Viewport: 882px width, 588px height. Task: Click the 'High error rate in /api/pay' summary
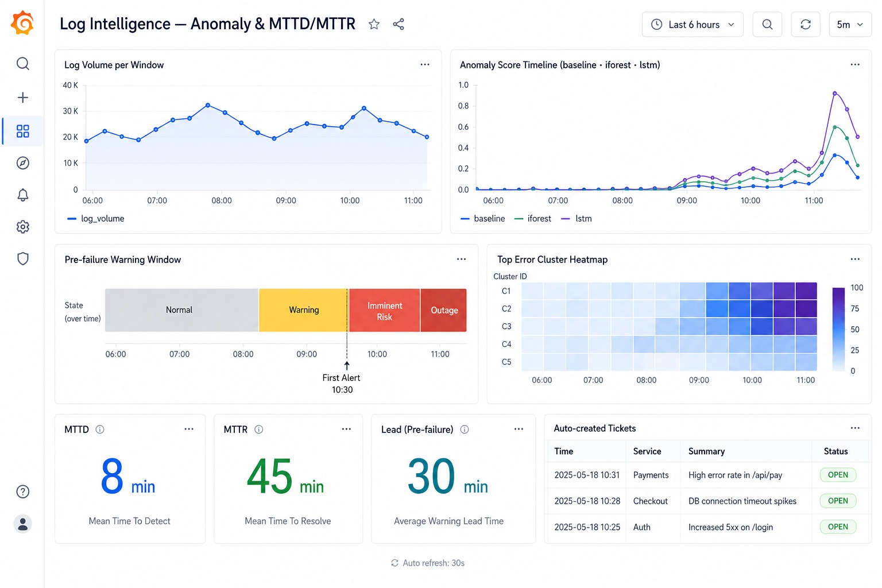pyautogui.click(x=735, y=475)
